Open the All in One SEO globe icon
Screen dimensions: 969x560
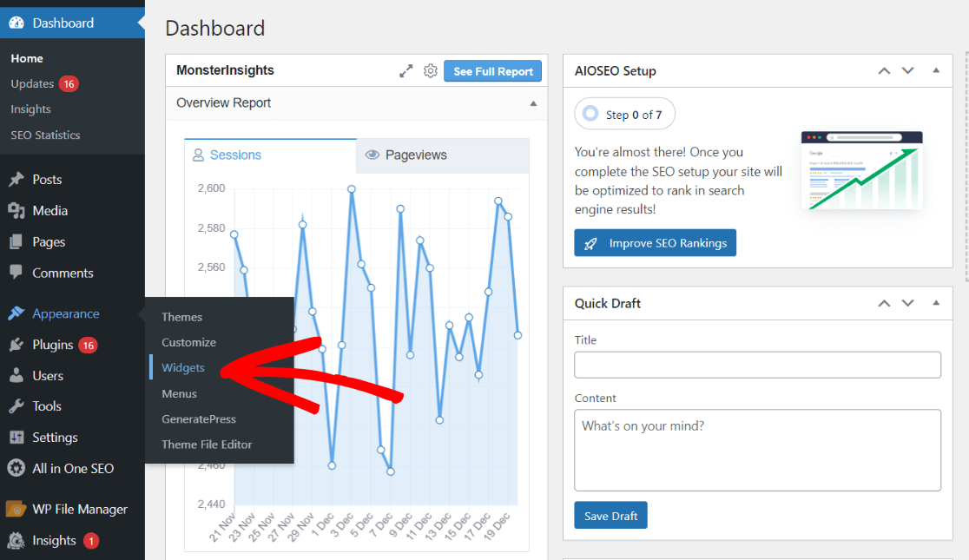point(18,468)
